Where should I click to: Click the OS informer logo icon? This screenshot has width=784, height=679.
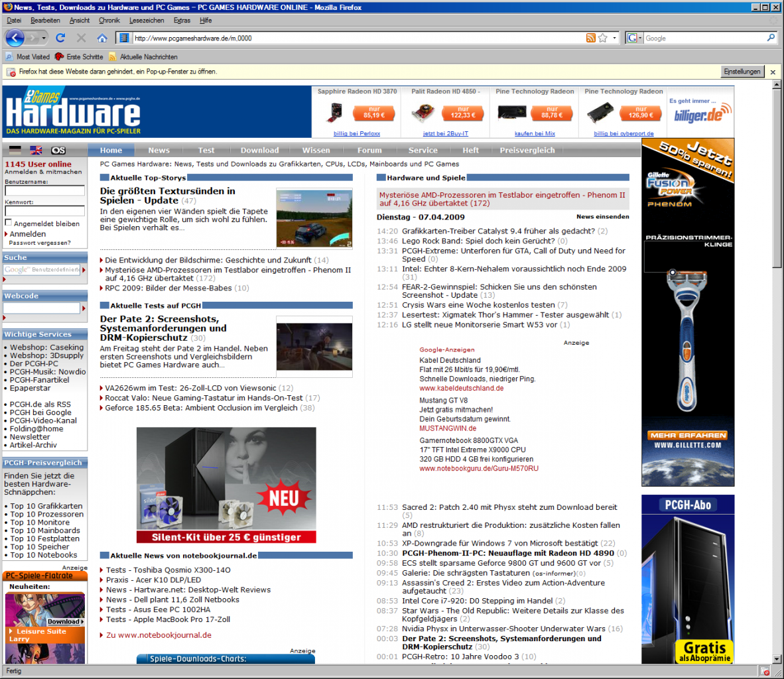click(x=58, y=150)
